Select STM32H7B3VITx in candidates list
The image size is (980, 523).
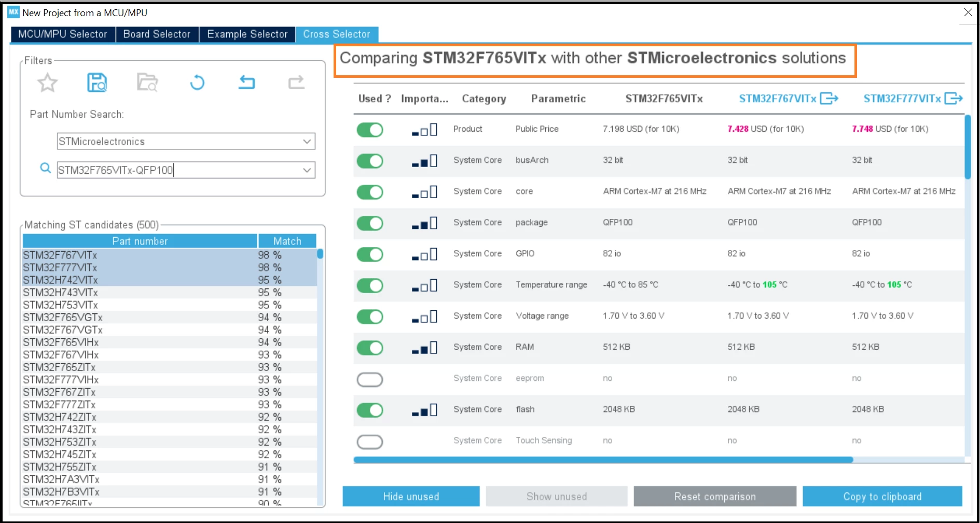tap(170, 491)
